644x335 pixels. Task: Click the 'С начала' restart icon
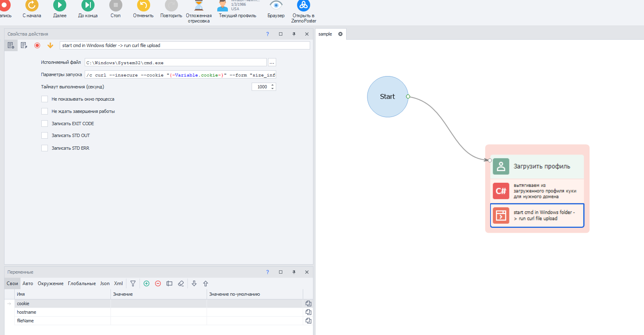point(32,6)
